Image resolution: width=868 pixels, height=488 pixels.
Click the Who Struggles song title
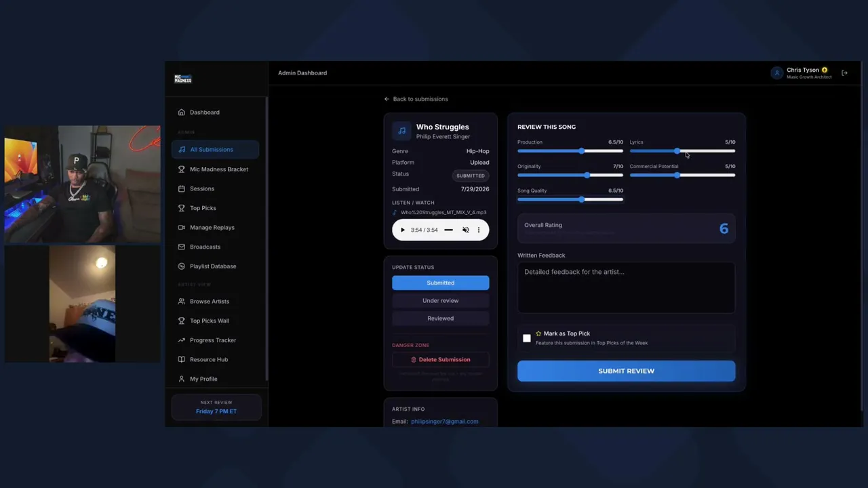[x=443, y=127]
